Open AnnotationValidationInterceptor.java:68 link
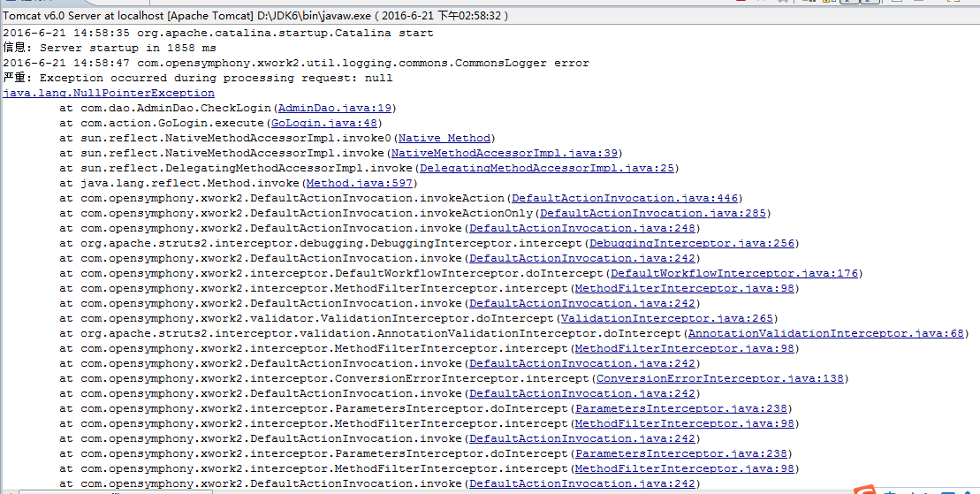980x494 pixels. (x=825, y=333)
